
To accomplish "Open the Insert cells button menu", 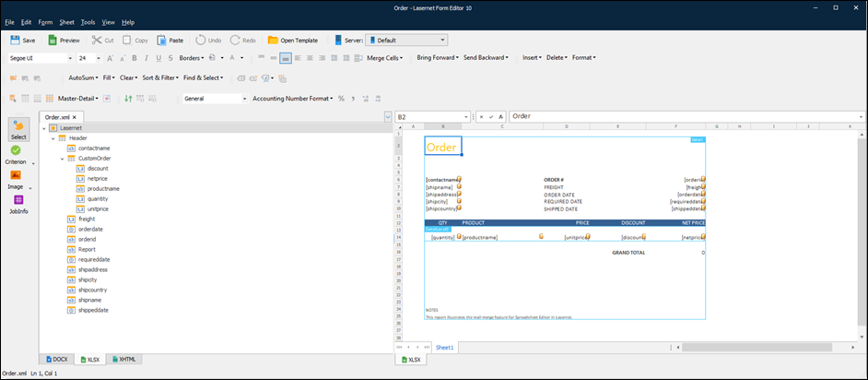I will tap(533, 57).
